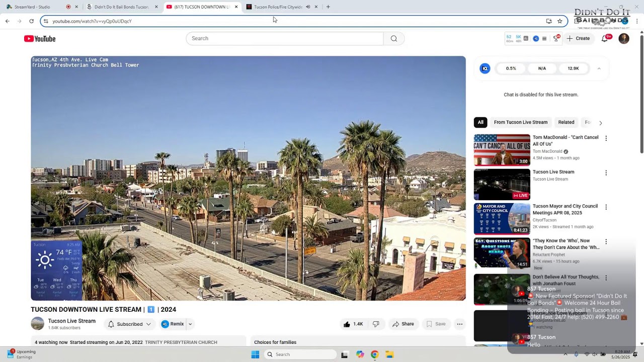Screen dimensions: 644x362
Task: Click the page vertical scrollbar thumb
Action: (x=641, y=94)
